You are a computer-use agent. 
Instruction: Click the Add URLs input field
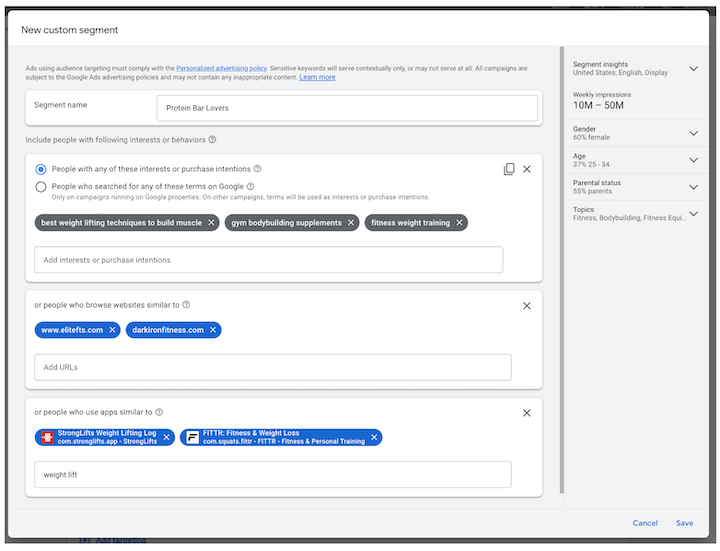click(273, 367)
